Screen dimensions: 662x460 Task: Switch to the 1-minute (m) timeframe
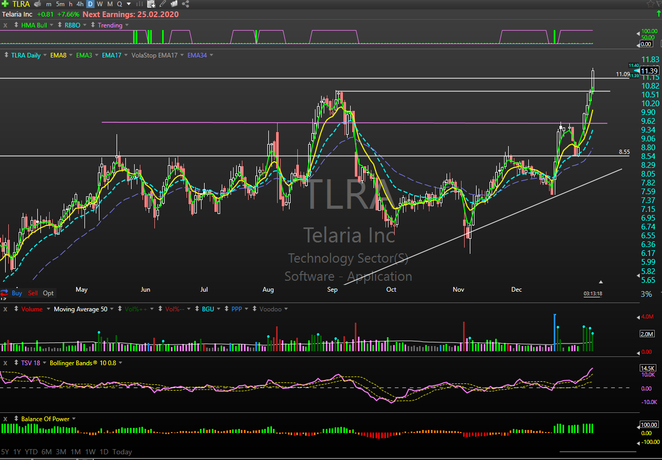(49, 4)
